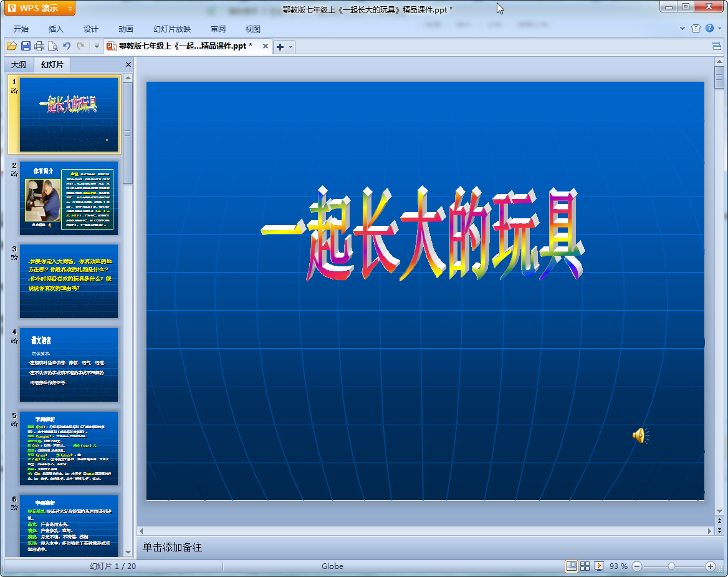Image resolution: width=728 pixels, height=577 pixels.
Task: Open dropdown next to the new tab plus
Action: pyautogui.click(x=291, y=47)
